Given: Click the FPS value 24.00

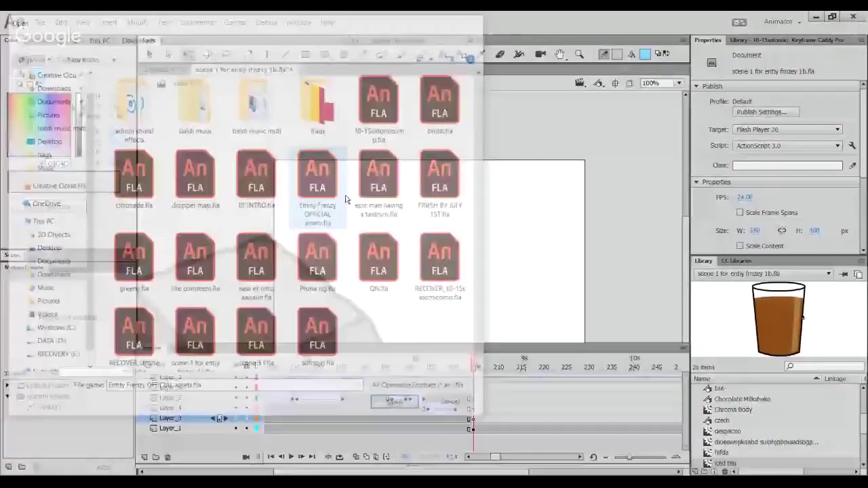Looking at the screenshot, I should [745, 197].
